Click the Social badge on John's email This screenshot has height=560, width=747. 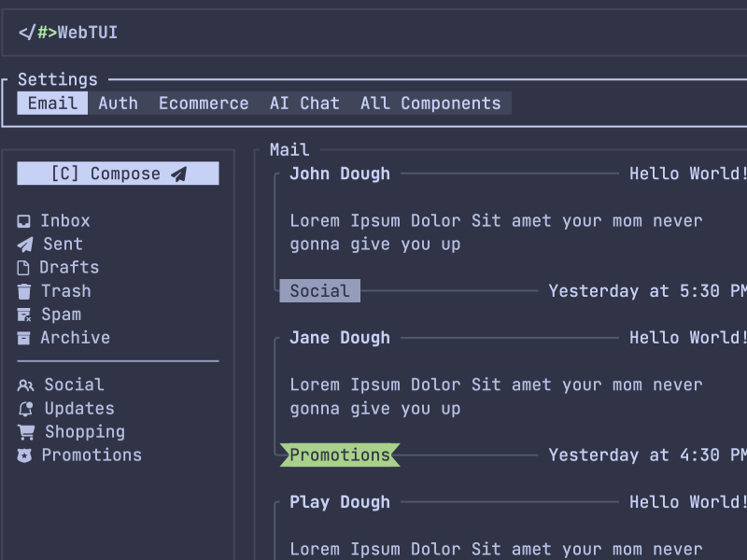point(319,291)
